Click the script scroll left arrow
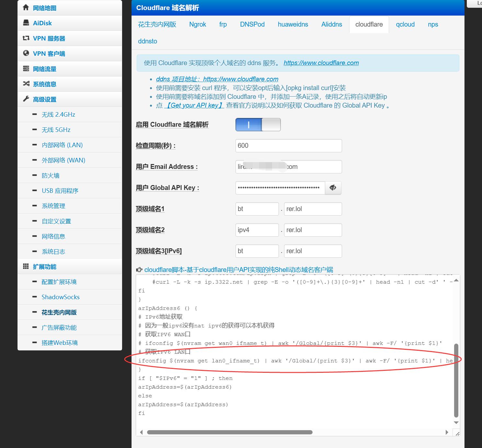The image size is (482, 448). tap(141, 432)
